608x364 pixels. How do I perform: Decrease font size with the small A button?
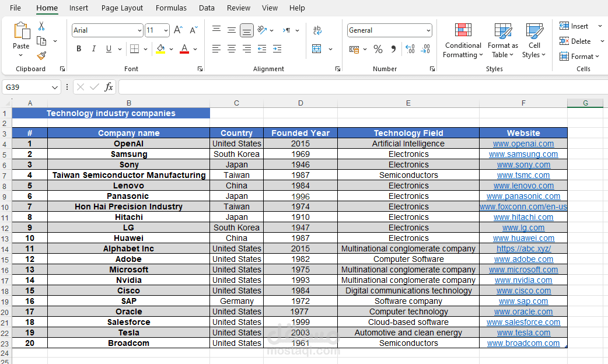pyautogui.click(x=194, y=30)
